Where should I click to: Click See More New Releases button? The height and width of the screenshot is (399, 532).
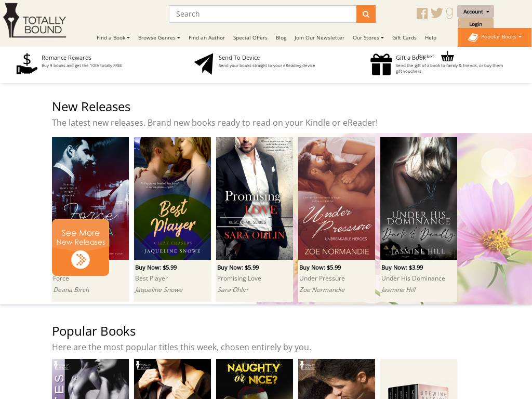[81, 247]
